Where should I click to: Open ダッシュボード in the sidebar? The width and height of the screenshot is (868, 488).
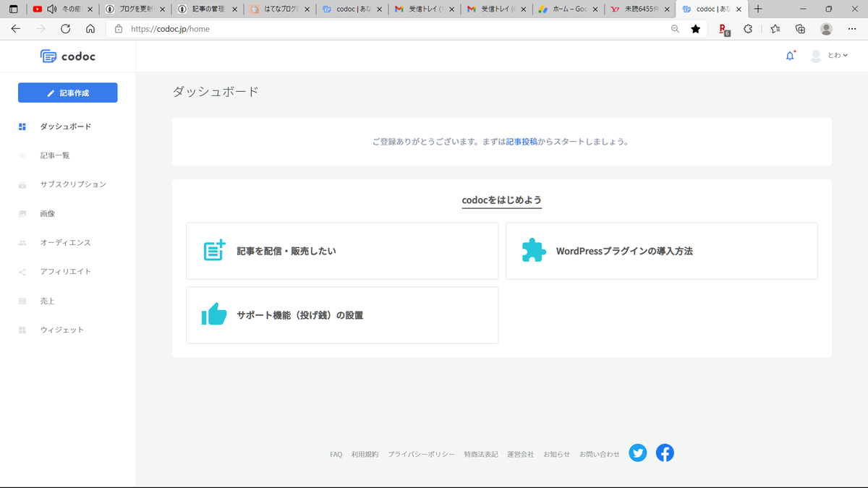coord(65,127)
